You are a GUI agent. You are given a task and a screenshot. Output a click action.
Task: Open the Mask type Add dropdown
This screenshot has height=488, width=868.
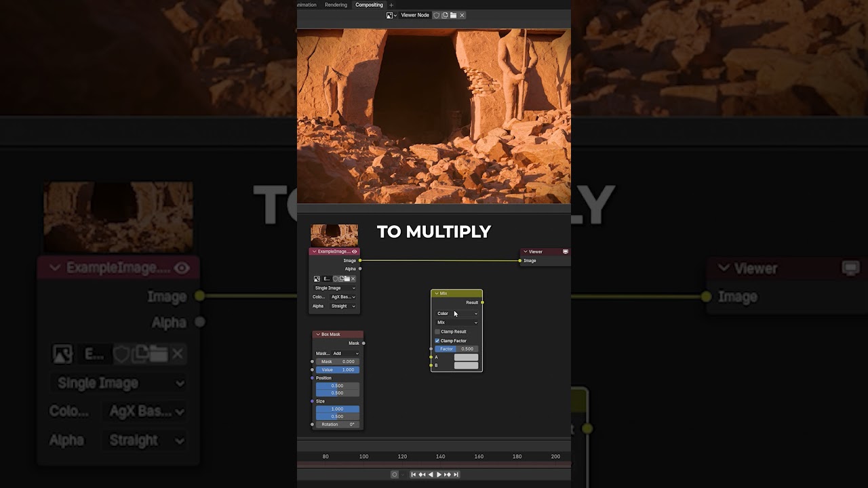pyautogui.click(x=345, y=353)
